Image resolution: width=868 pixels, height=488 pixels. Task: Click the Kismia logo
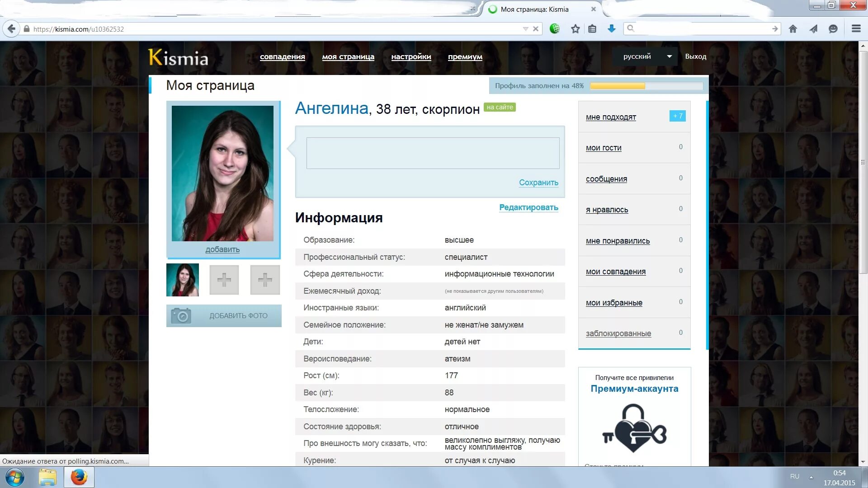(x=179, y=57)
